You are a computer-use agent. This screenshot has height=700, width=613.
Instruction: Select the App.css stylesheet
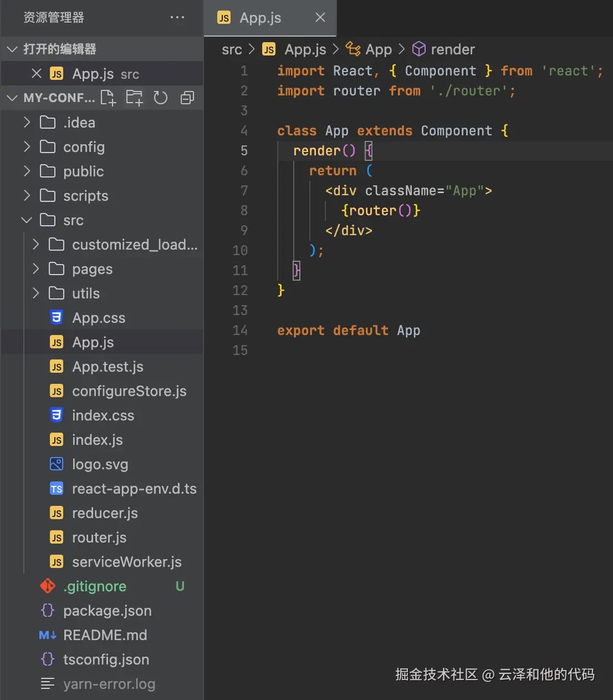99,318
